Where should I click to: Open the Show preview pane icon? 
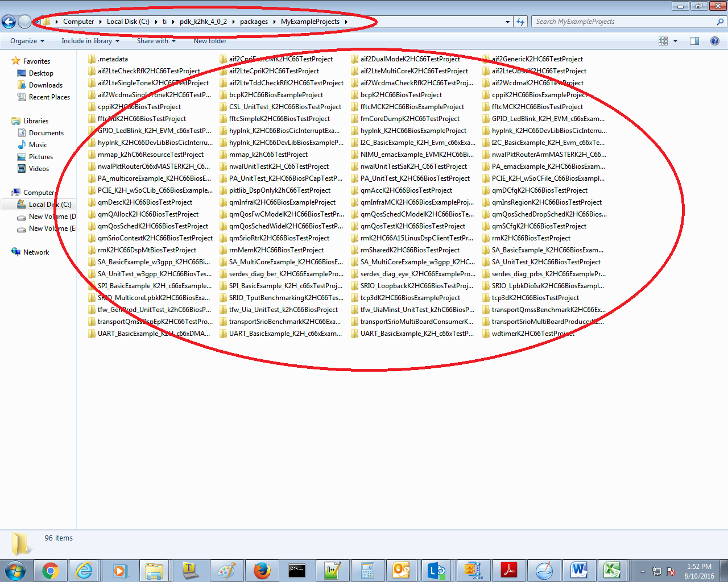pos(693,41)
